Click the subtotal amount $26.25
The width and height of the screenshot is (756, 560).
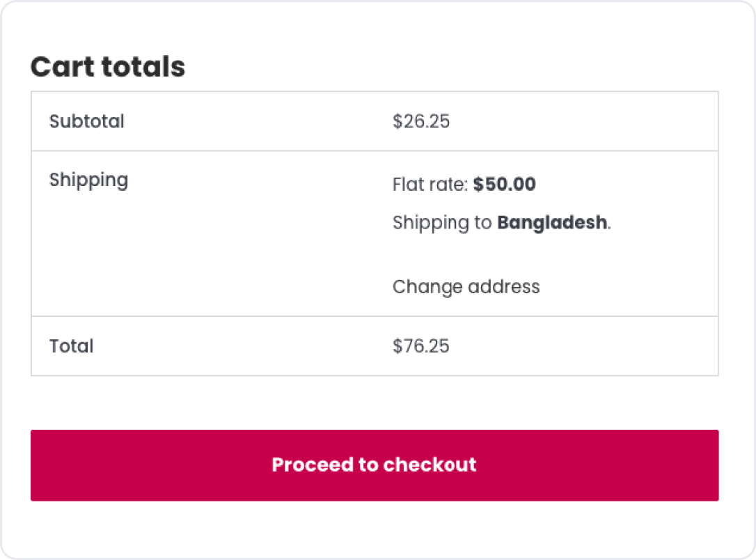(x=421, y=121)
